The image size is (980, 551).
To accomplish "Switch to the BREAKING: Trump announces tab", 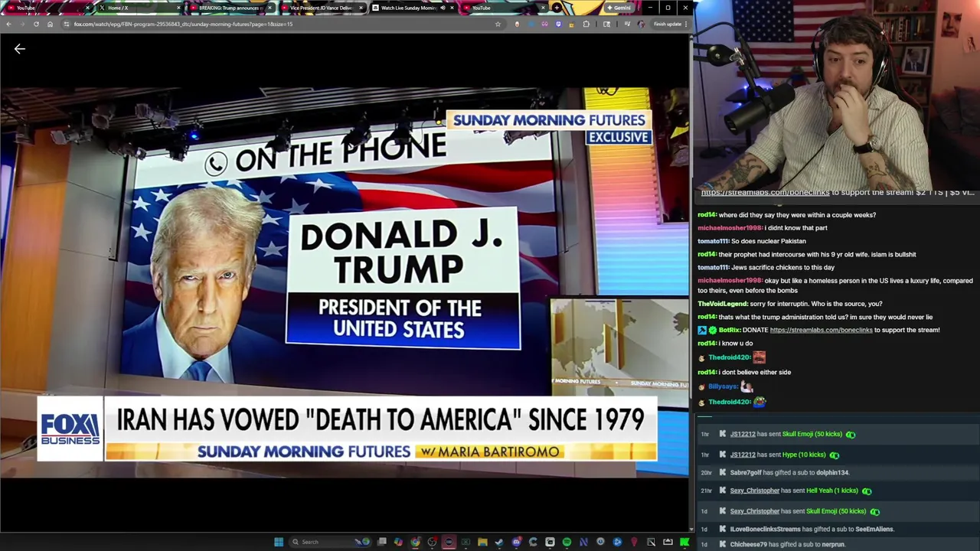I will click(x=230, y=8).
